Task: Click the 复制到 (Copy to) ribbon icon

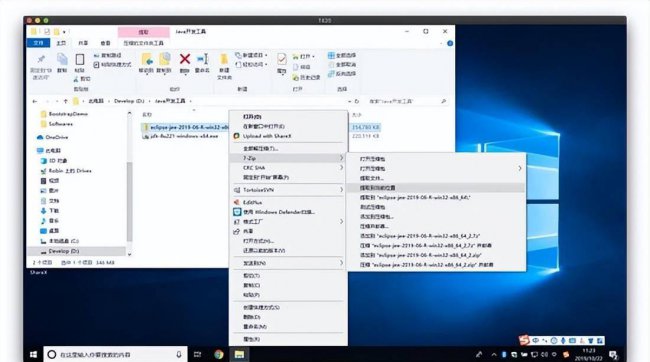Action: (x=164, y=59)
